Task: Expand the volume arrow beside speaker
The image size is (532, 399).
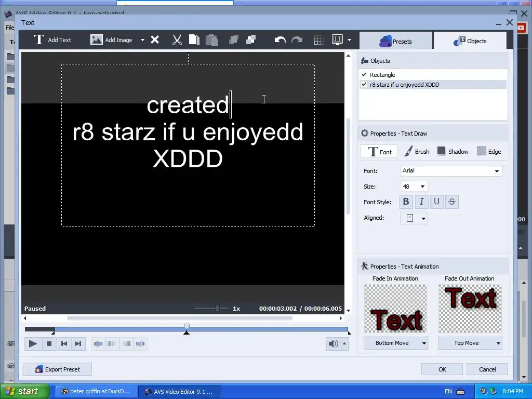Action: [x=344, y=344]
